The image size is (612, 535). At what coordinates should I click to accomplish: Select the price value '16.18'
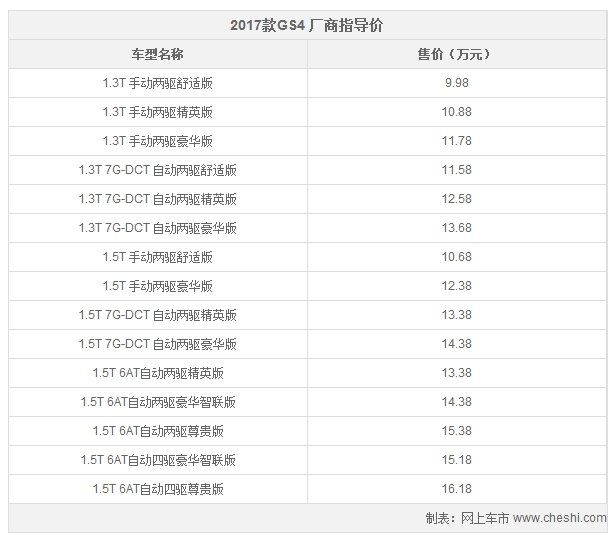point(457,489)
